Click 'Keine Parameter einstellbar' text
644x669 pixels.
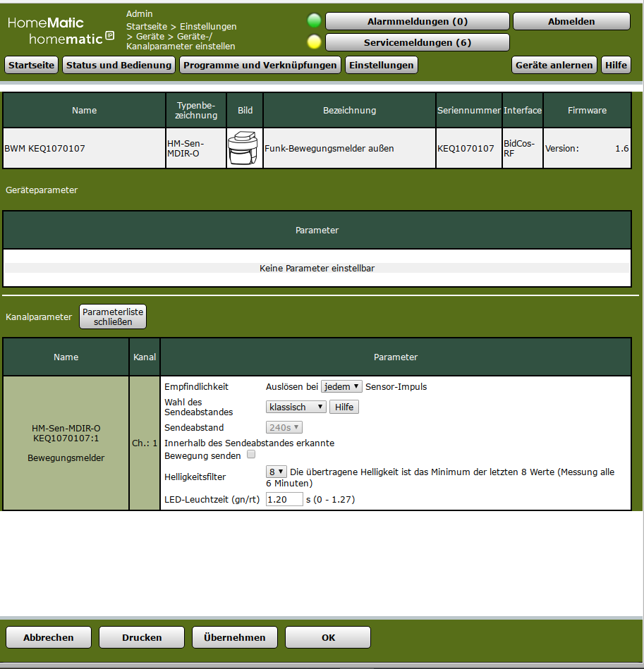(317, 269)
